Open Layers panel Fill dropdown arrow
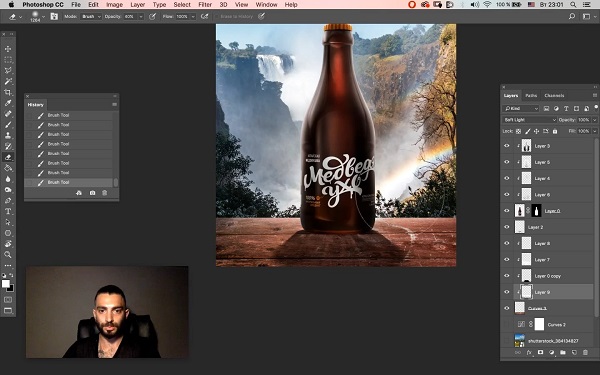 point(595,131)
